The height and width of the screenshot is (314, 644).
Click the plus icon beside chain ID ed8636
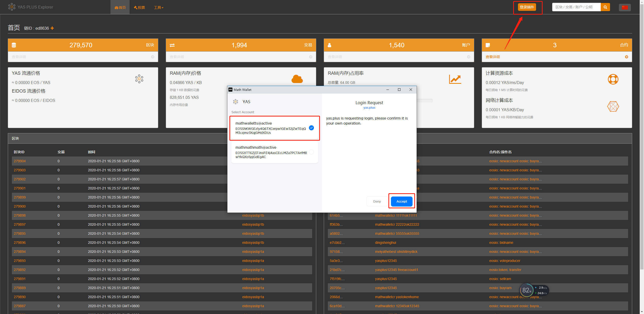pyautogui.click(x=52, y=28)
